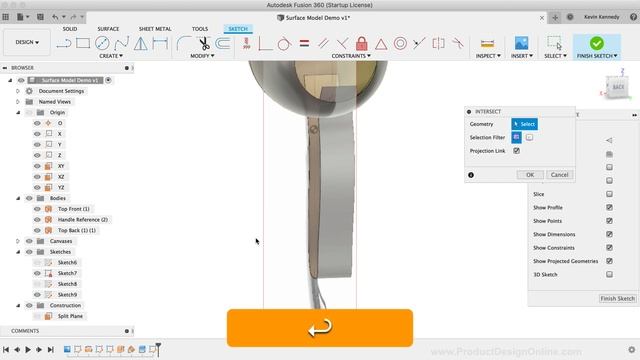Apply the Tangent constraint

[x=284, y=43]
